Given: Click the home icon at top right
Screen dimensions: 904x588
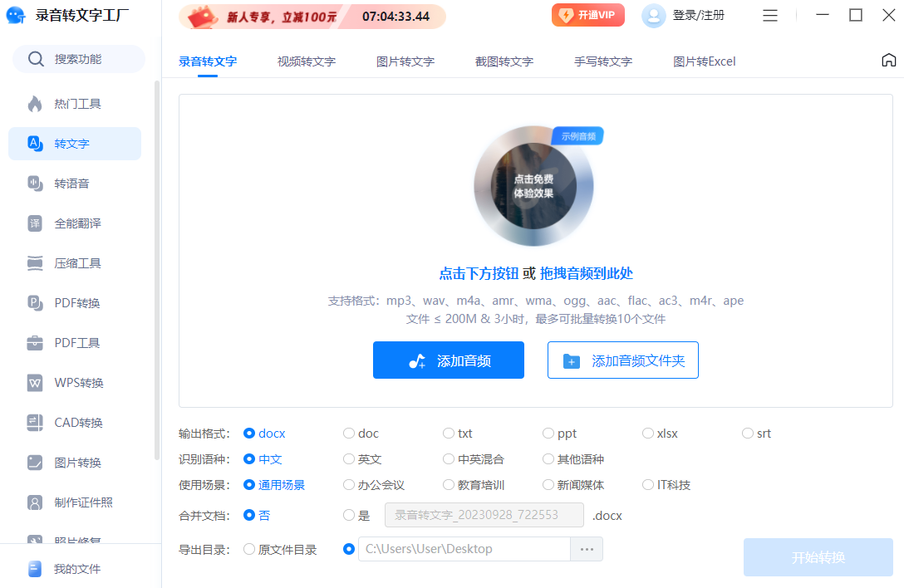Looking at the screenshot, I should click(x=888, y=61).
